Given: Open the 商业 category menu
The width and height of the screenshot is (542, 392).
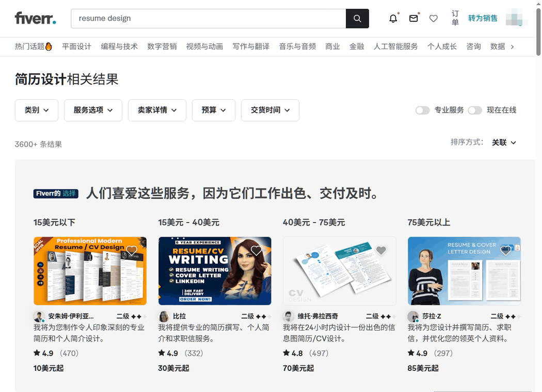Looking at the screenshot, I should coord(332,46).
